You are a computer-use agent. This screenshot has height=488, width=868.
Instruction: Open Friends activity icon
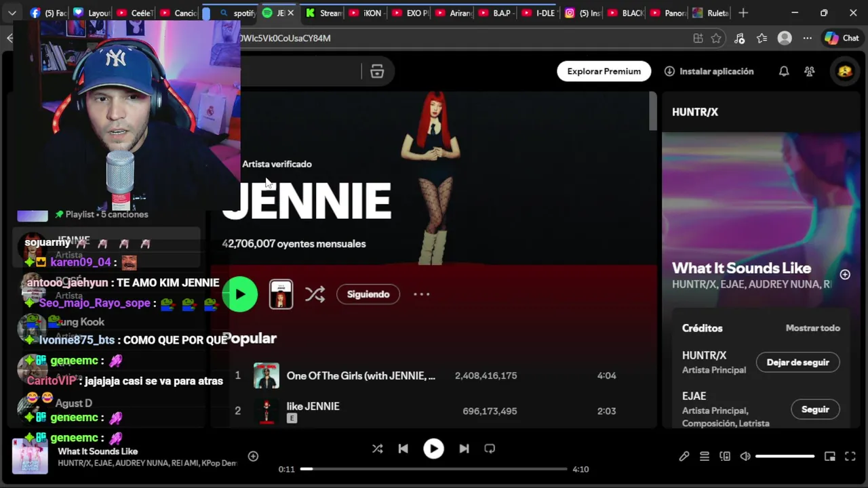click(809, 71)
